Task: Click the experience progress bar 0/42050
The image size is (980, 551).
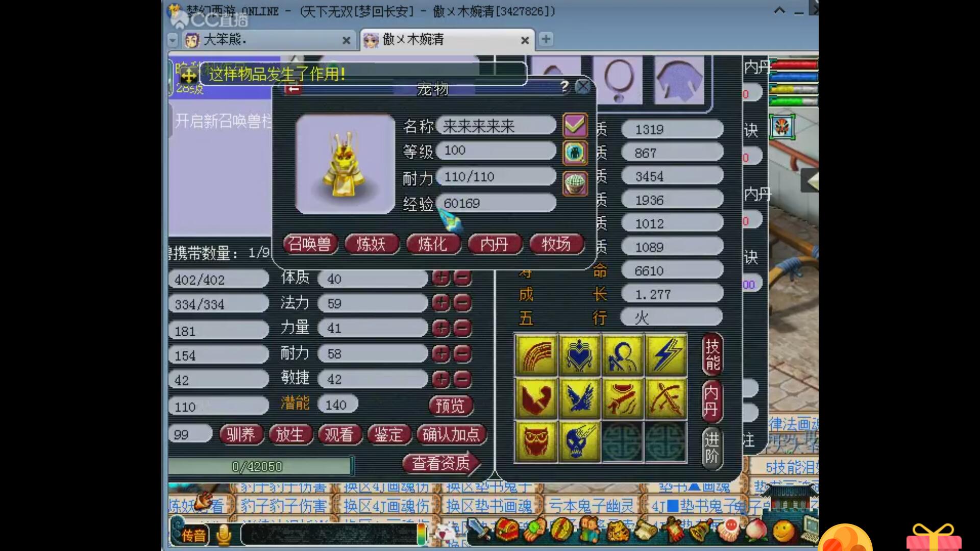Action: click(x=260, y=466)
